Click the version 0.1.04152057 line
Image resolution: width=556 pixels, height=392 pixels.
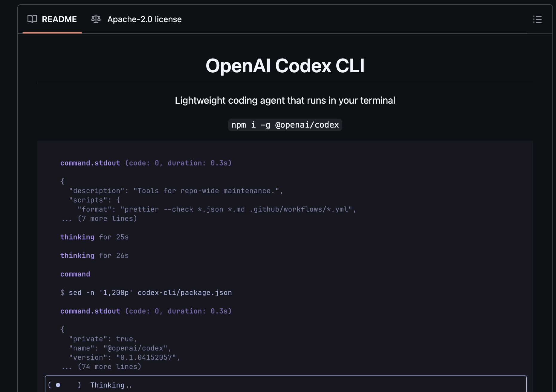coord(124,358)
